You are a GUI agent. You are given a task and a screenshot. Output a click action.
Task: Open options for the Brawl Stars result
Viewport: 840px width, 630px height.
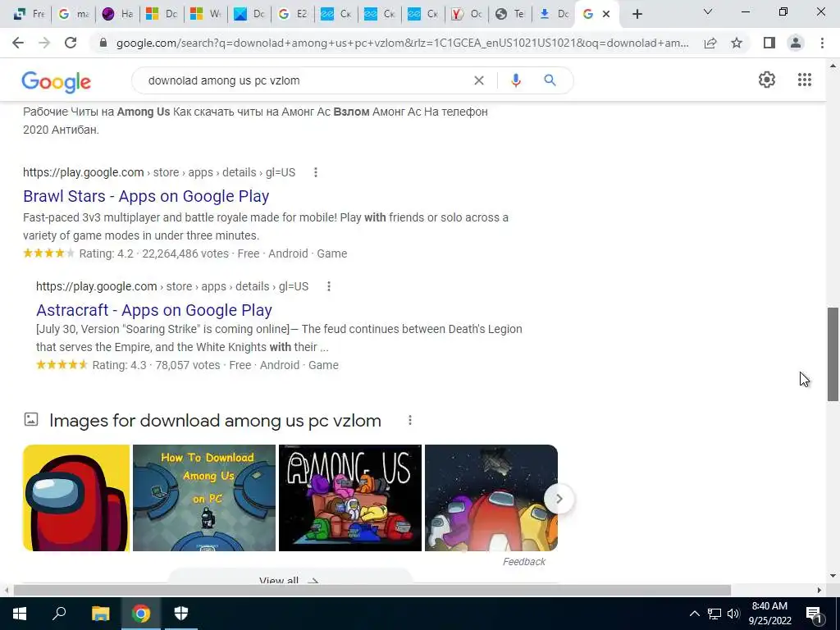click(316, 172)
